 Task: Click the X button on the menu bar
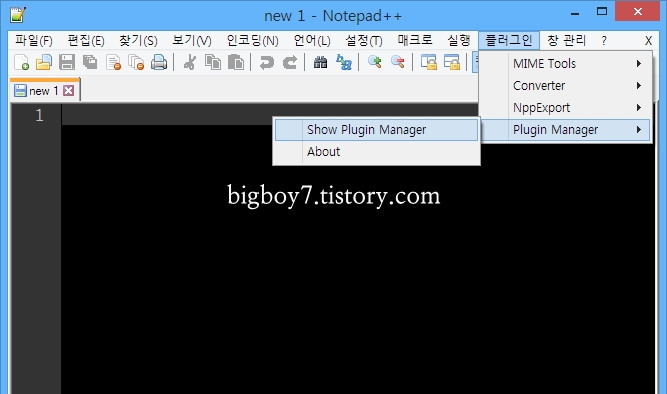click(648, 41)
